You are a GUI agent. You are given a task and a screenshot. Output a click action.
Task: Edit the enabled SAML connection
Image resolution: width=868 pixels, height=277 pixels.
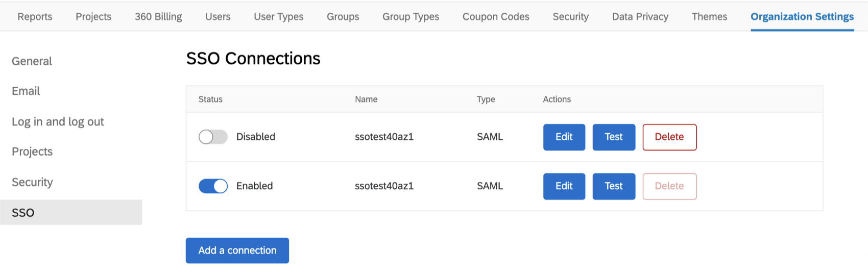point(564,186)
